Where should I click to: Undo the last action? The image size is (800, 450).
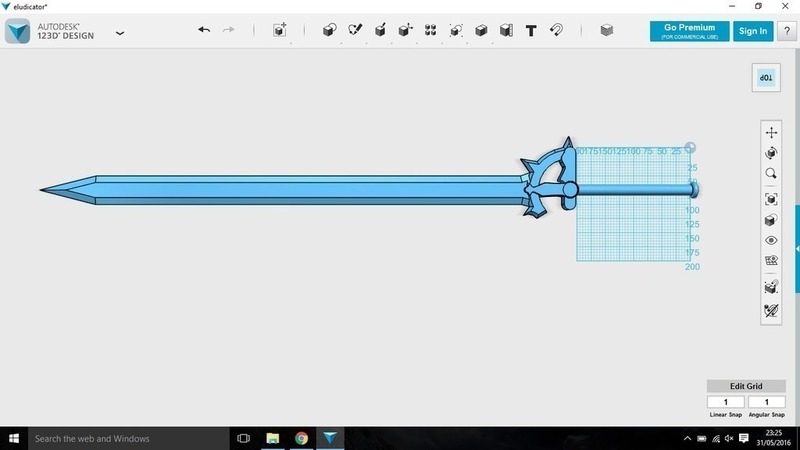click(x=204, y=30)
